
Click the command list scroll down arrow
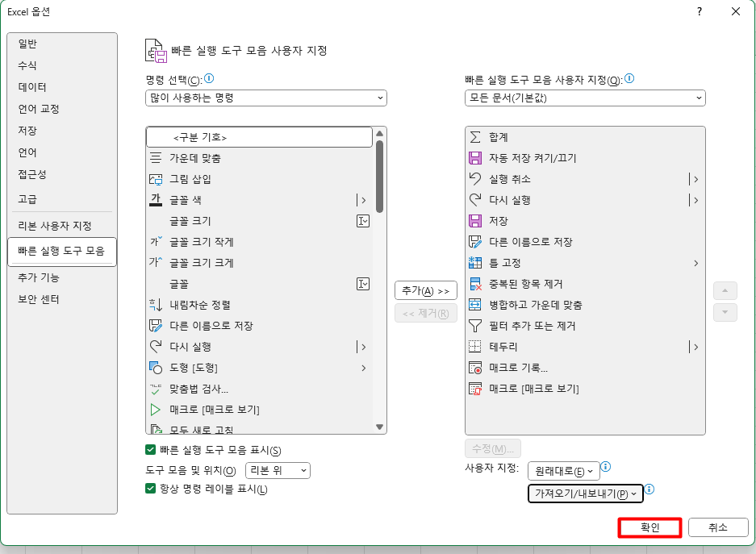tap(379, 427)
